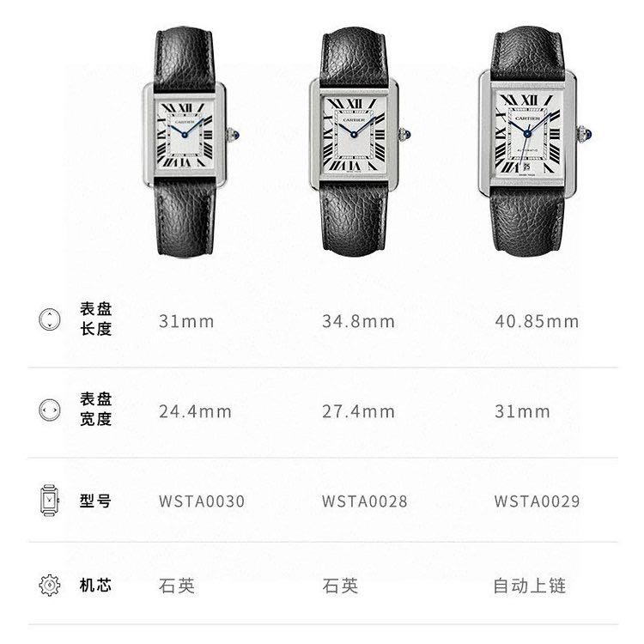Click the 表盘宽度 label

coord(95,409)
